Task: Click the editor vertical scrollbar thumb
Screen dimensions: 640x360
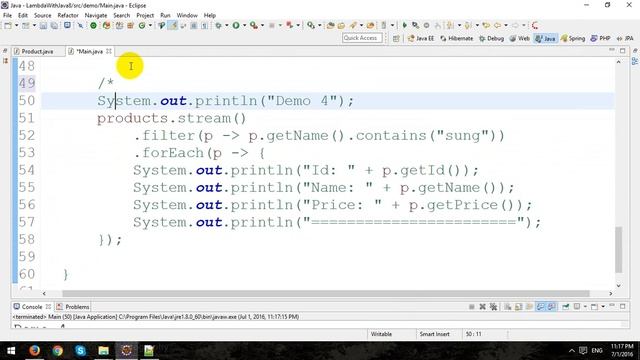Action: click(618, 249)
